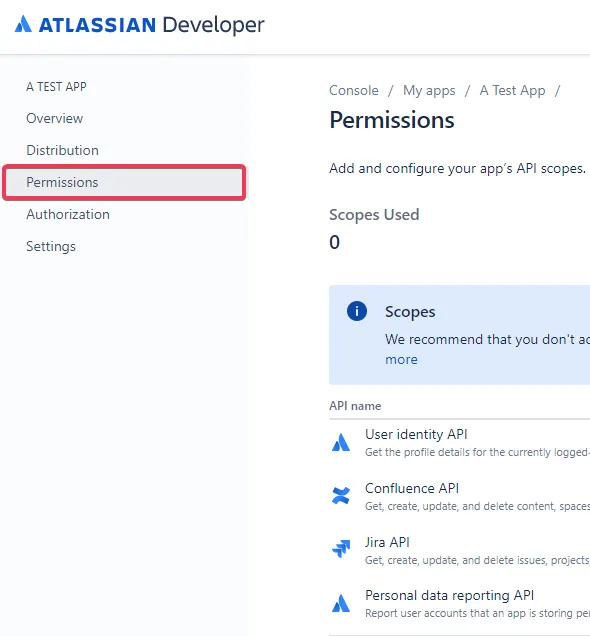Click the Confluence API icon
Image resolution: width=590 pixels, height=636 pixels.
coord(341,495)
